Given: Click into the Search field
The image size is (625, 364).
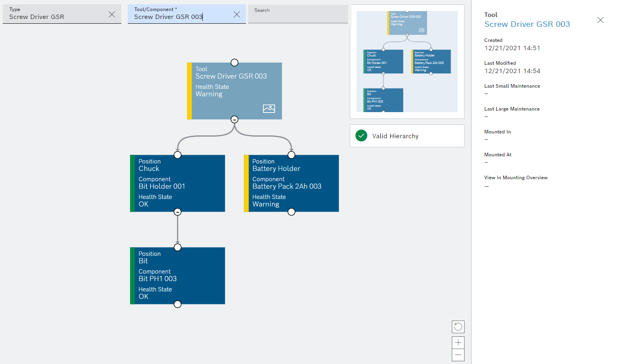Looking at the screenshot, I should (298, 14).
